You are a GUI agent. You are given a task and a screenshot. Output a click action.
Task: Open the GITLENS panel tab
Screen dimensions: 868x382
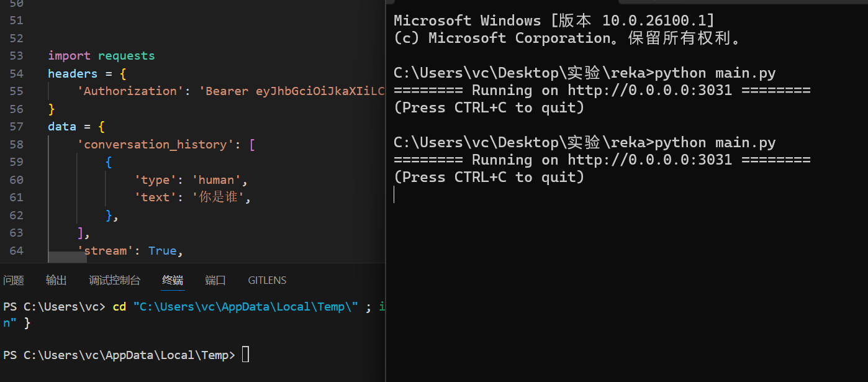[267, 280]
